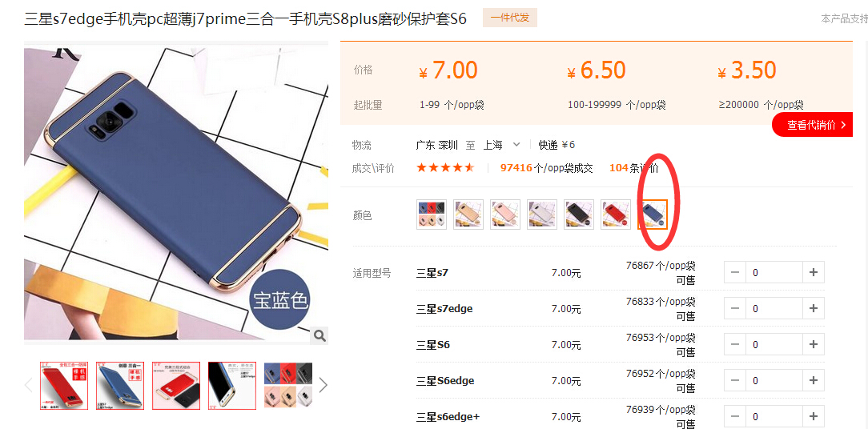
Task: Choose the red case color swatch
Action: click(x=616, y=214)
